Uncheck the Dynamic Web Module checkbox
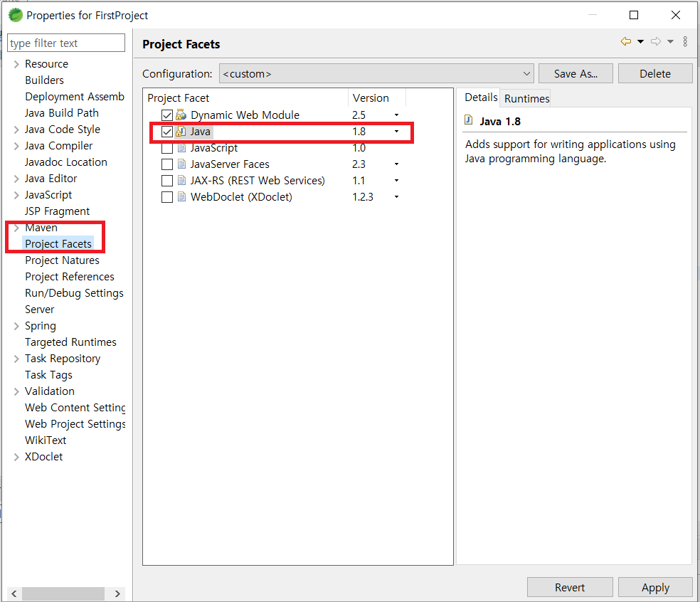700x602 pixels. tap(167, 115)
